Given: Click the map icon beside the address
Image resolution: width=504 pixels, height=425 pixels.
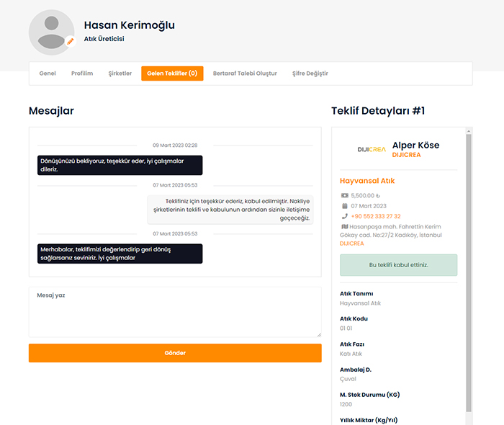Looking at the screenshot, I should (x=344, y=226).
